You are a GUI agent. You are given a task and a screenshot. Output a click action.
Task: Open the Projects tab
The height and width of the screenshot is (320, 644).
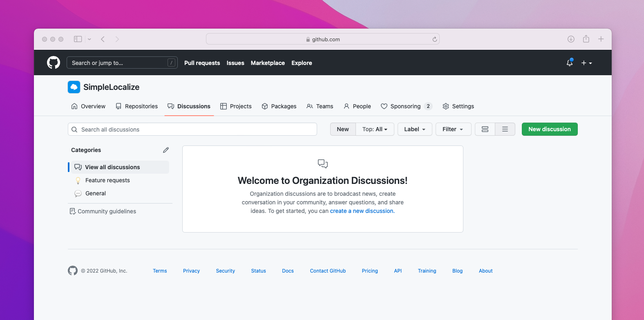(236, 106)
